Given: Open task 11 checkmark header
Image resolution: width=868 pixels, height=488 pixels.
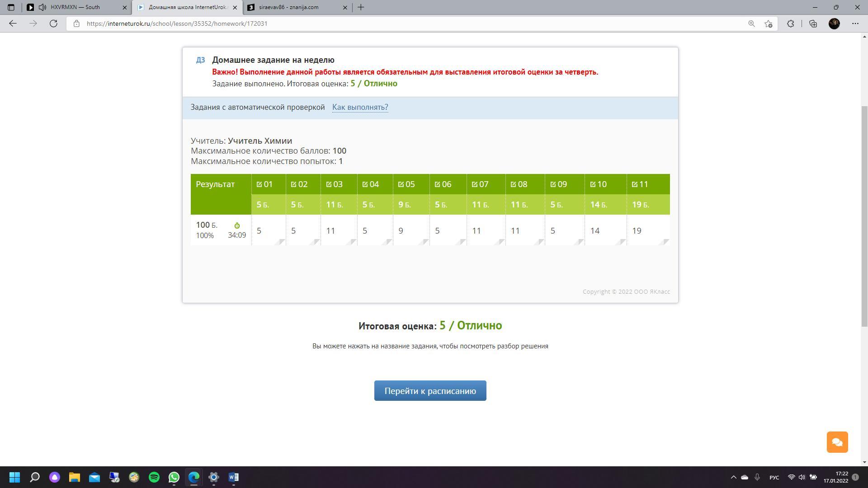Looking at the screenshot, I should click(640, 184).
